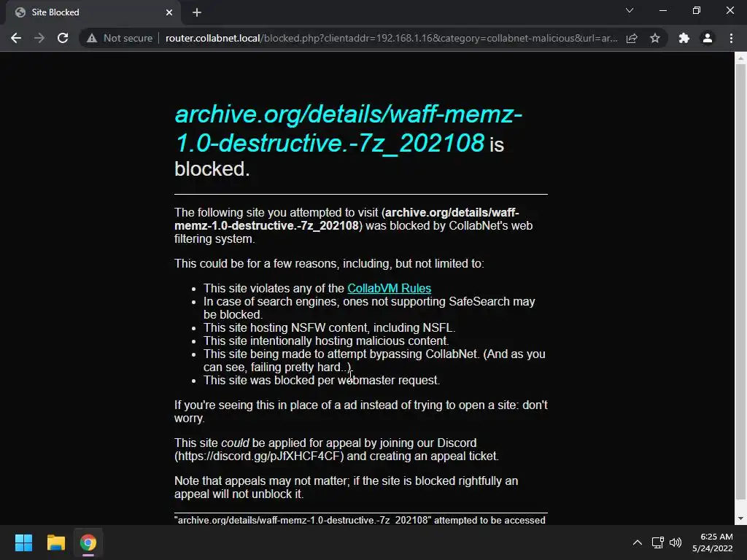
Task: Click the 'Note that appeals may not matter' paragraph
Action: pyautogui.click(x=346, y=487)
